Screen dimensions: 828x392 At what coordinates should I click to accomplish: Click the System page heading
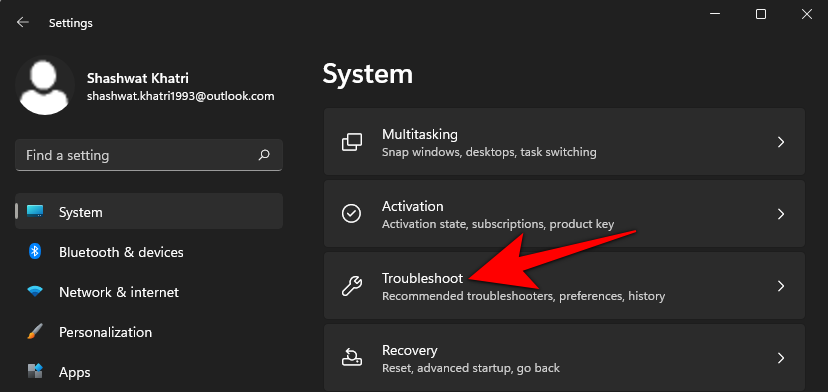(x=368, y=74)
